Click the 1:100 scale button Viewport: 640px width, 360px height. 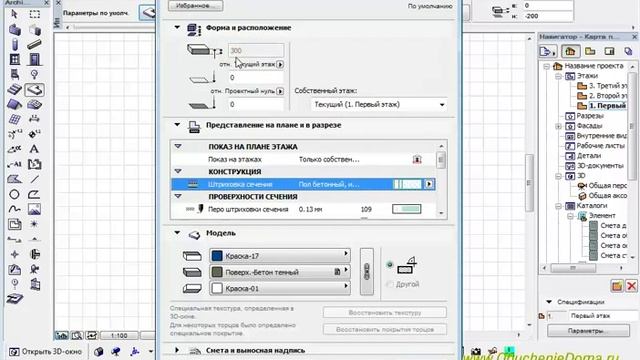pos(119,336)
